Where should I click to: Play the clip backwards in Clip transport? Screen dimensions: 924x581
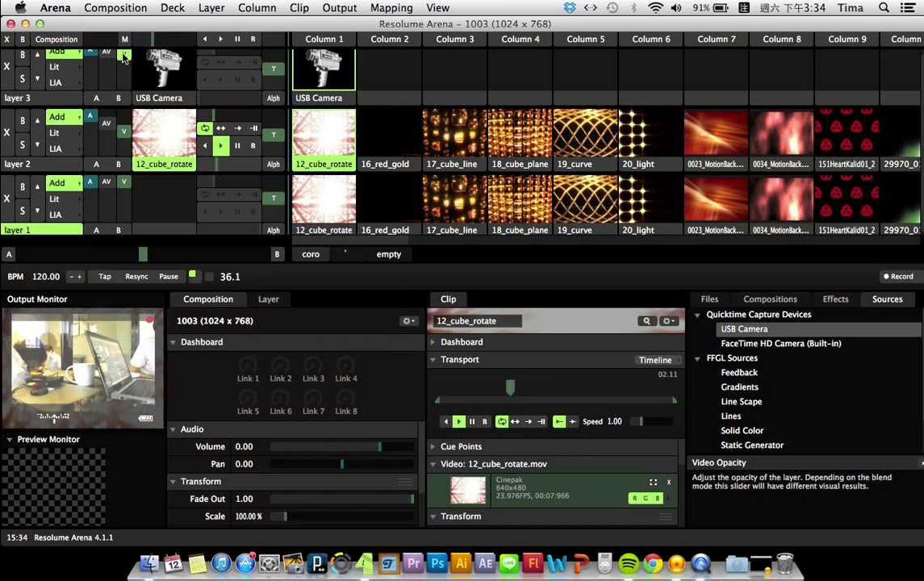click(445, 421)
